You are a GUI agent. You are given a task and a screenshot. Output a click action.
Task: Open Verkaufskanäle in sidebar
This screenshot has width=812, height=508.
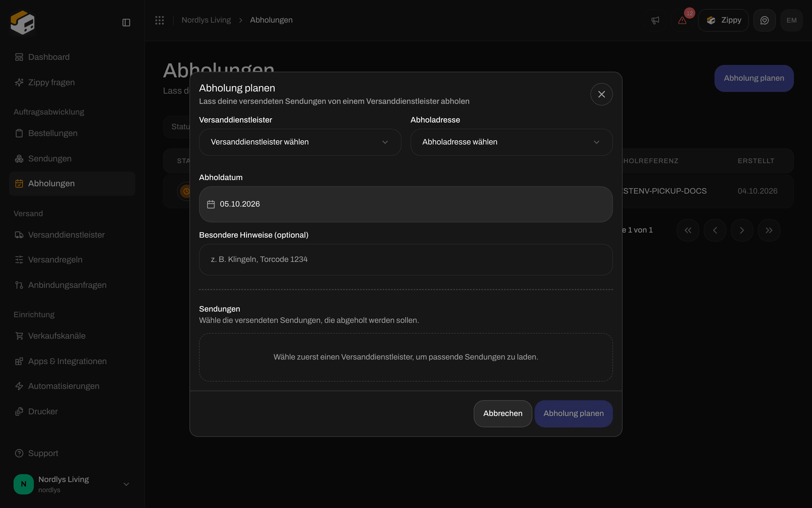72,336
